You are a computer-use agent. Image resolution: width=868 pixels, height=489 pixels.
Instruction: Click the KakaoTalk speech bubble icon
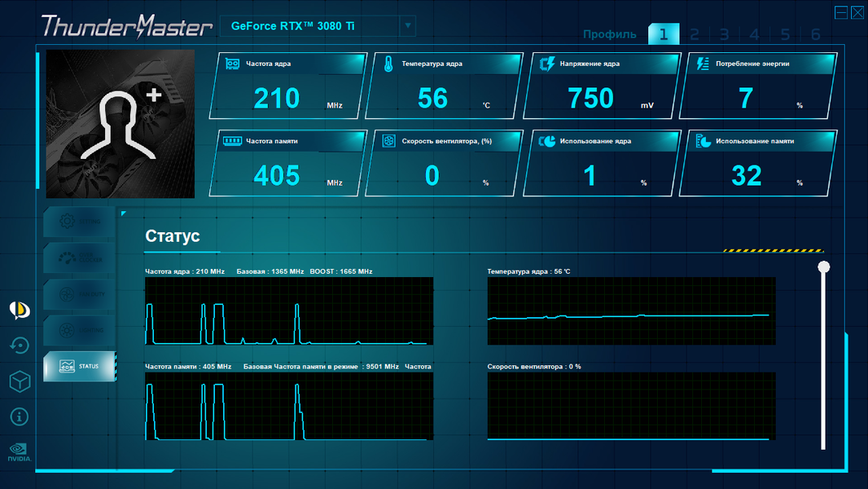(x=20, y=311)
